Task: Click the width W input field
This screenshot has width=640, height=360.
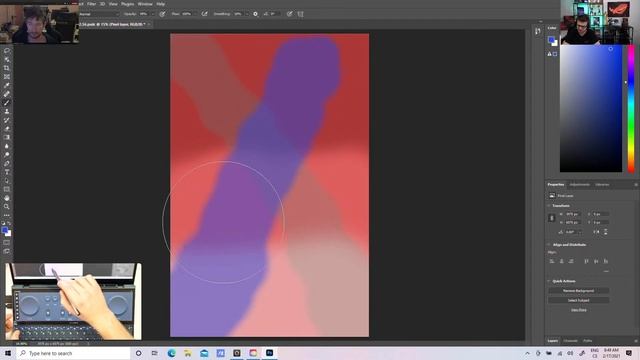Action: (x=573, y=214)
